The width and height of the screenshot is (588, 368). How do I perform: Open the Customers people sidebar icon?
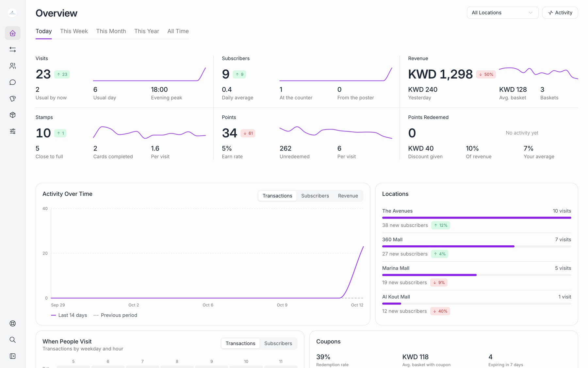[12, 66]
